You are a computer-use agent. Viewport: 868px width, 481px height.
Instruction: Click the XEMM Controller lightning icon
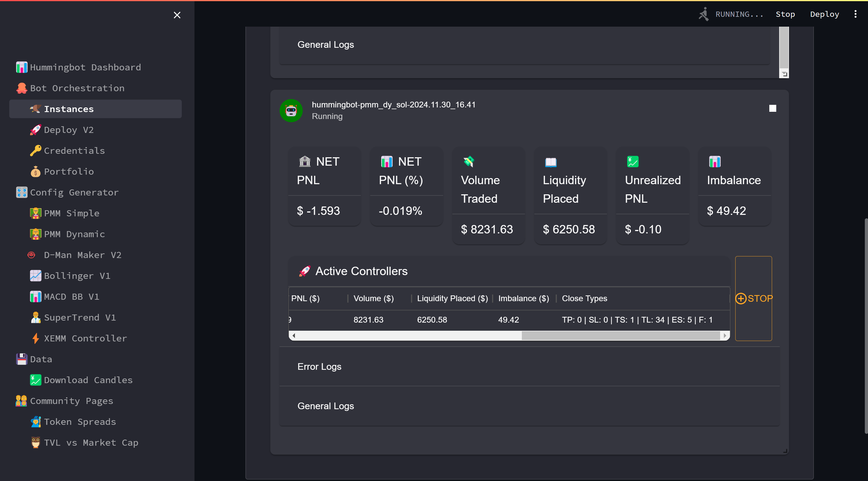[35, 339]
